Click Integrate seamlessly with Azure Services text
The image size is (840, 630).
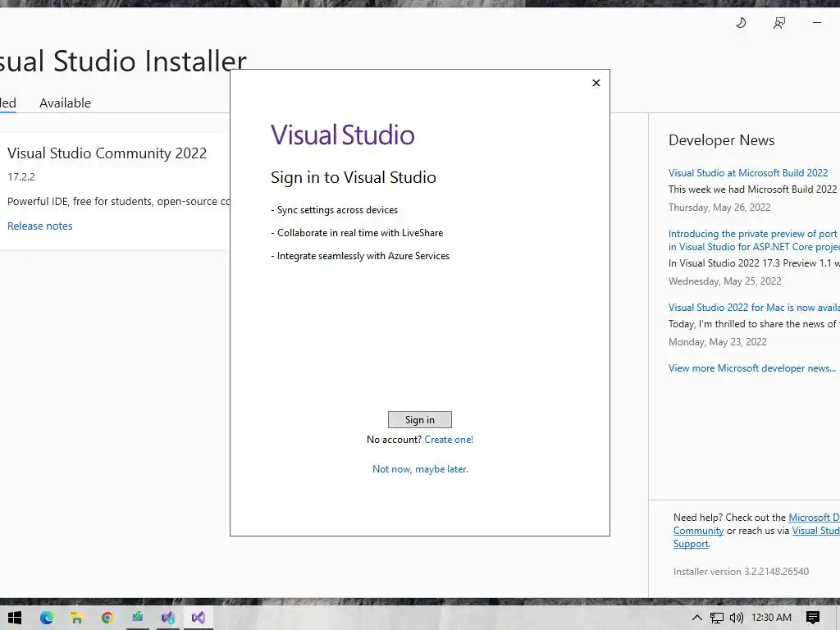point(363,256)
